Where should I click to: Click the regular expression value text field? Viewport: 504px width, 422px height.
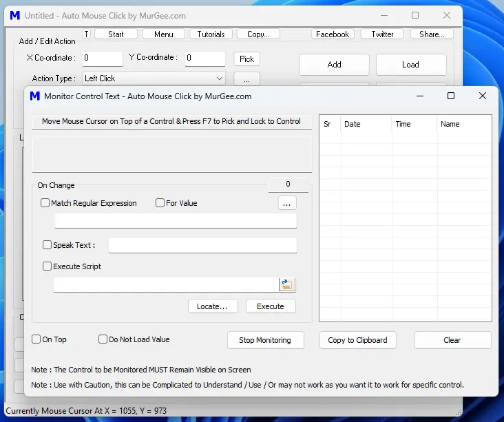click(176, 221)
